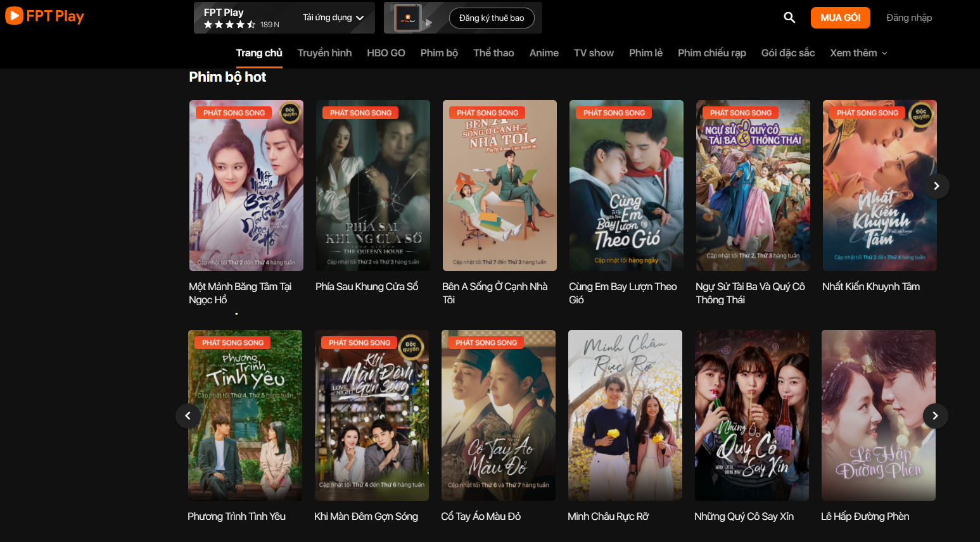The image size is (980, 542).
Task: Click title text Khi Màn Đêm Gợn Sóng
Action: coord(366,517)
